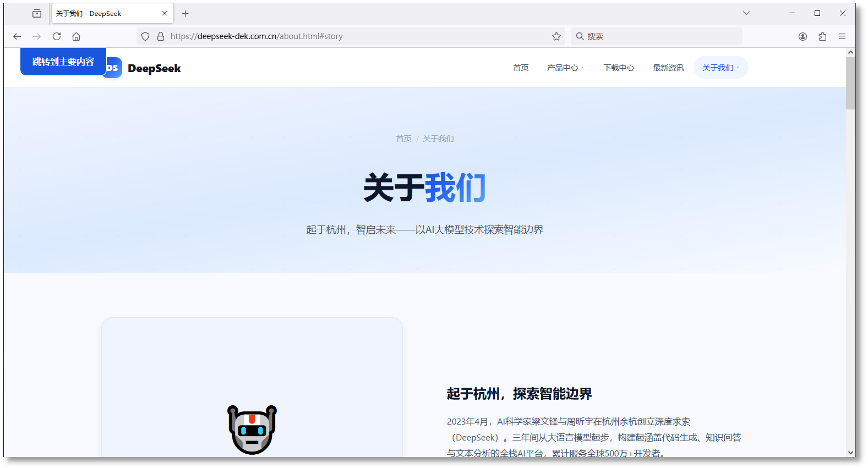This screenshot has height=468, width=868.
Task: View site security lock information
Action: [161, 36]
